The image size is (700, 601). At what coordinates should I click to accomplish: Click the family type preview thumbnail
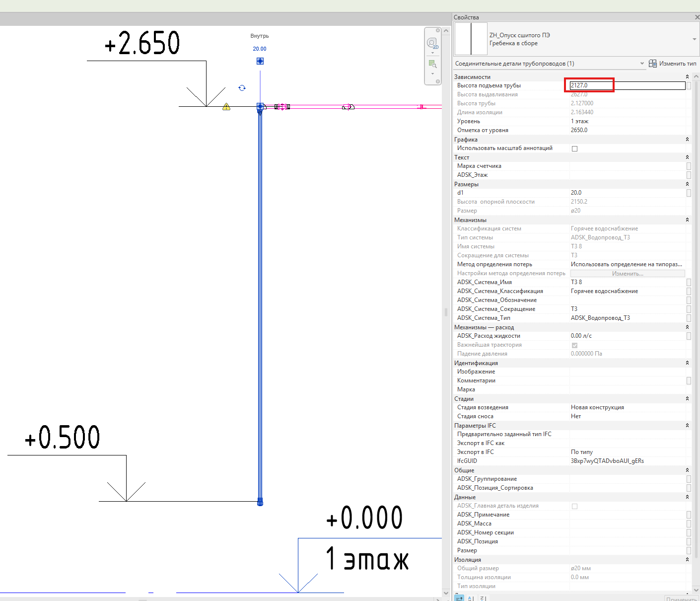tap(471, 39)
